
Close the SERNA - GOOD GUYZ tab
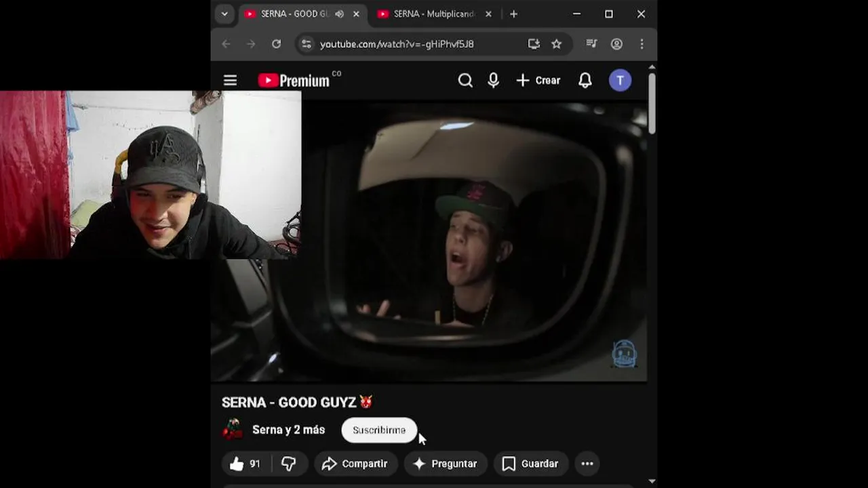point(356,14)
